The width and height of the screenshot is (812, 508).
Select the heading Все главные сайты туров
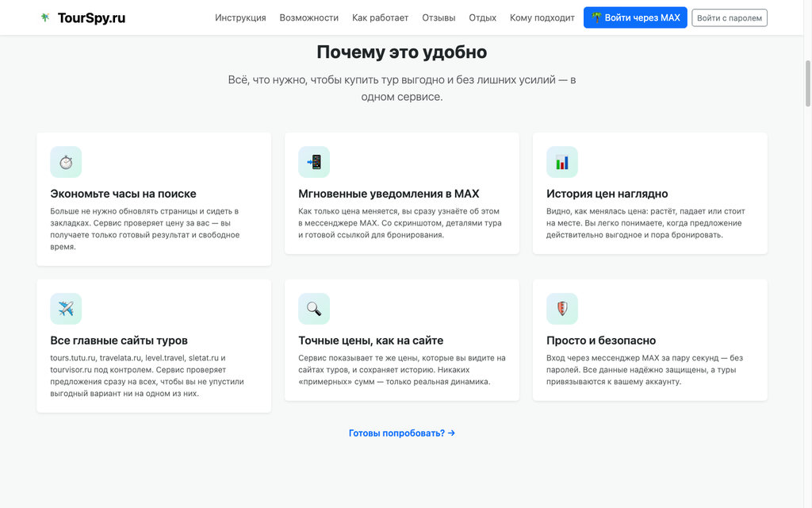pos(119,341)
